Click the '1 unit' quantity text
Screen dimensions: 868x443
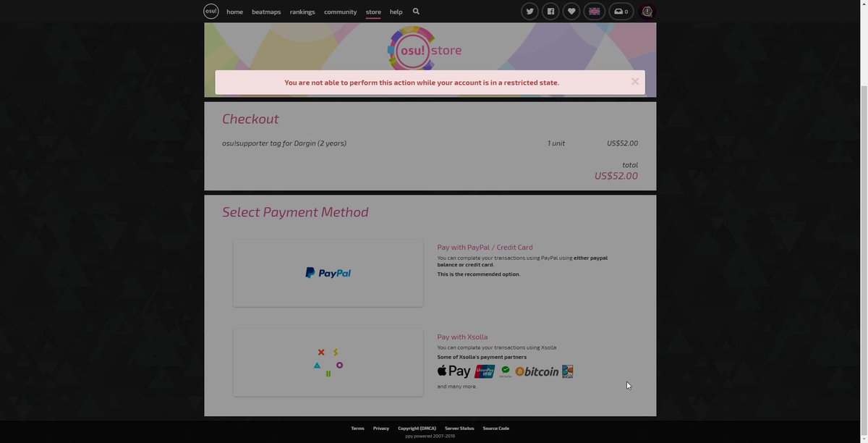[x=556, y=143]
